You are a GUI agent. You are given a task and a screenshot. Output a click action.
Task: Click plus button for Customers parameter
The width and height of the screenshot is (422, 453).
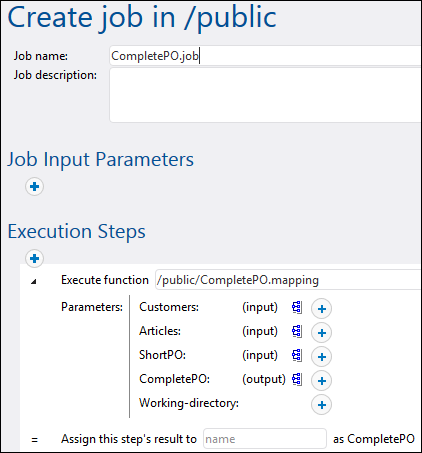(x=321, y=309)
